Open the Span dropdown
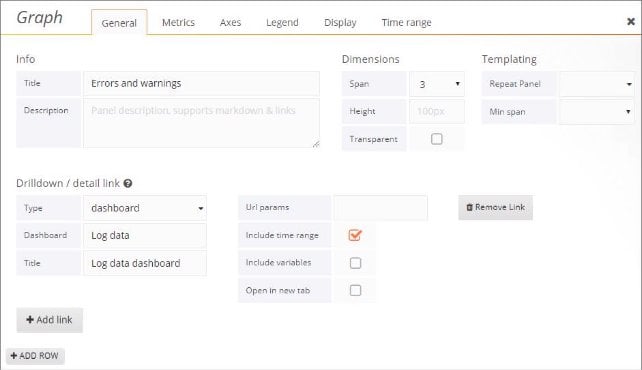Viewport: 642px width, 370px height. (437, 84)
